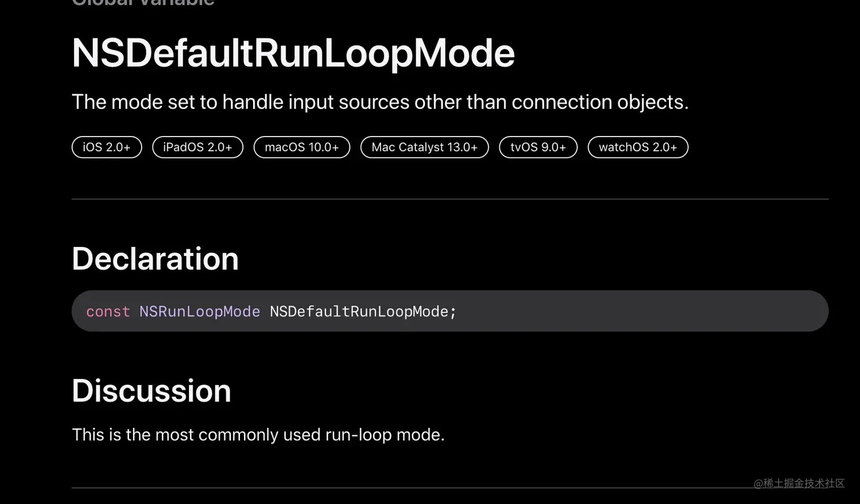
Task: Select the iPadOS 2.0+ platform badge
Action: click(x=197, y=147)
